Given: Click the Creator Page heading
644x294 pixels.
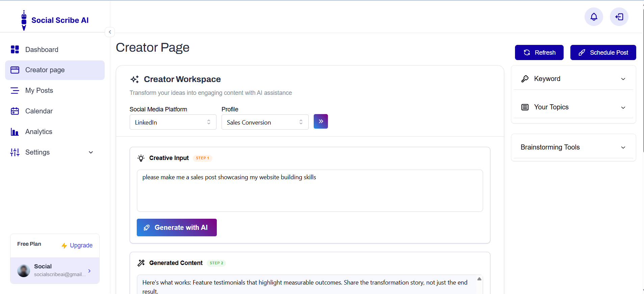Looking at the screenshot, I should 153,48.
